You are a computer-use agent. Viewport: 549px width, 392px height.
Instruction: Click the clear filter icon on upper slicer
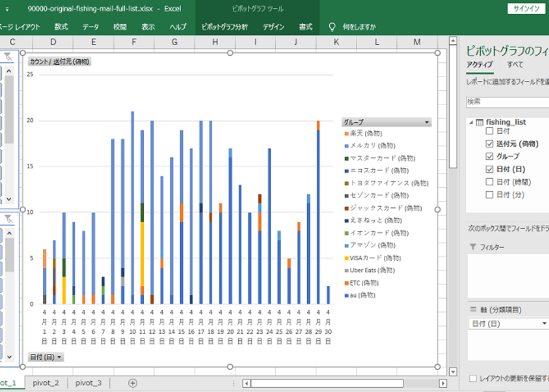(x=8, y=56)
